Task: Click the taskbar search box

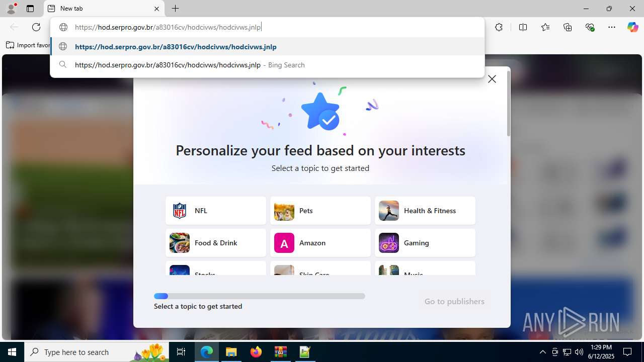Action: pyautogui.click(x=97, y=352)
